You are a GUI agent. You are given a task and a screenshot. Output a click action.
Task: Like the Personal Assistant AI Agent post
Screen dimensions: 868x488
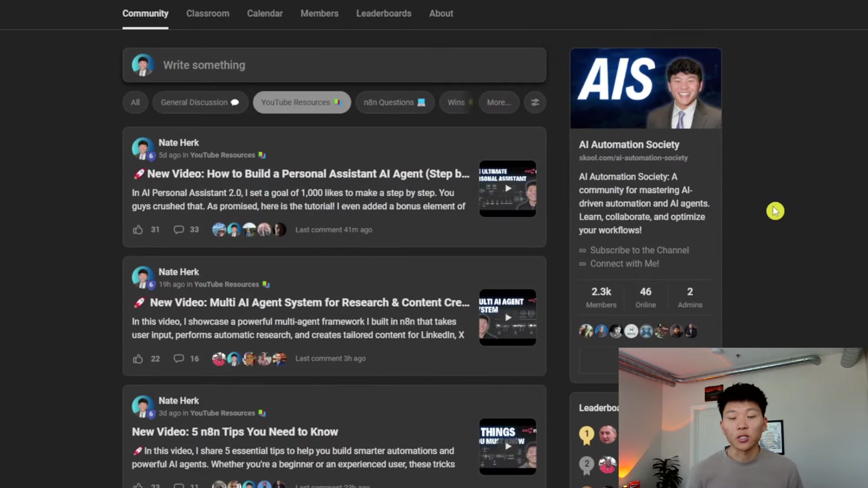(138, 230)
